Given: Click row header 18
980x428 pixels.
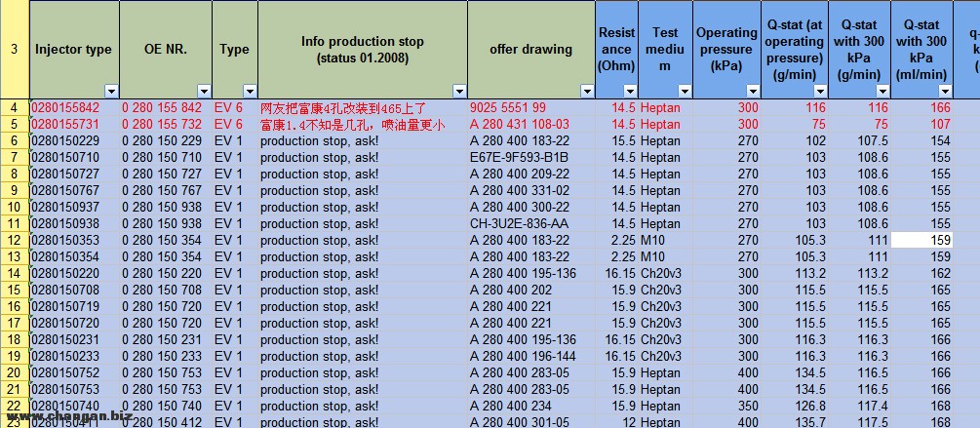Looking at the screenshot, I should click(x=14, y=339).
